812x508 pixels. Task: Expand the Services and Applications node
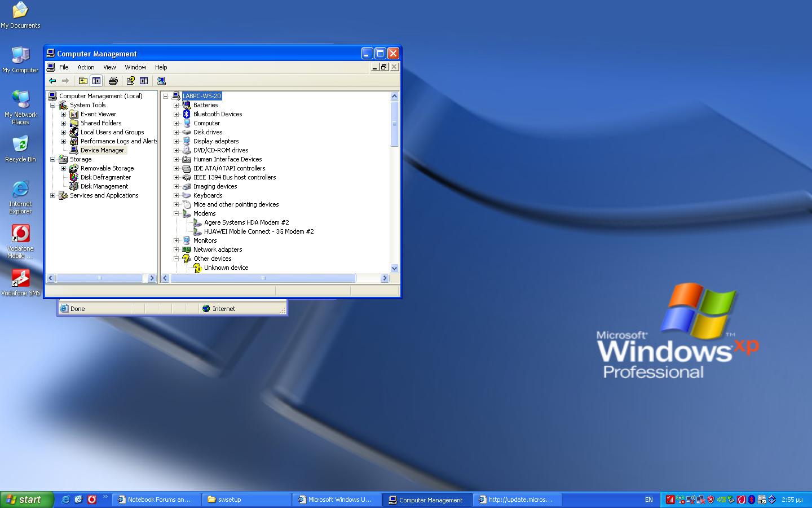pyautogui.click(x=52, y=195)
